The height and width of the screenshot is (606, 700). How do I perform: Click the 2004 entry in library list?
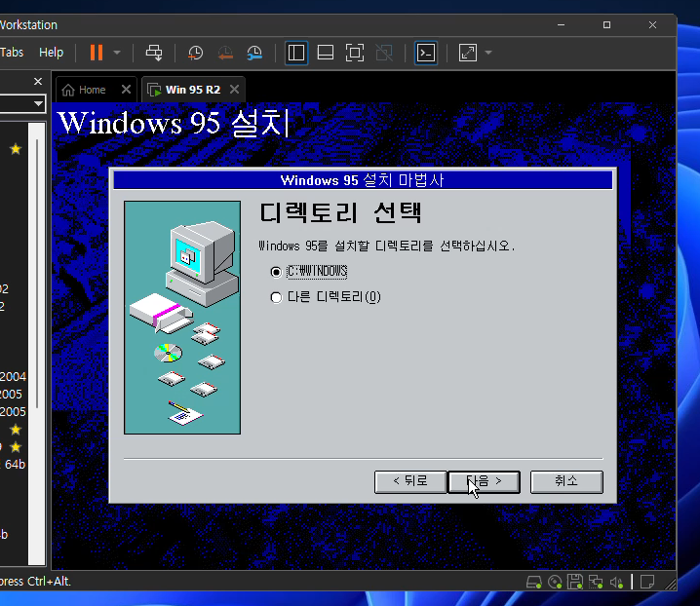pos(13,377)
